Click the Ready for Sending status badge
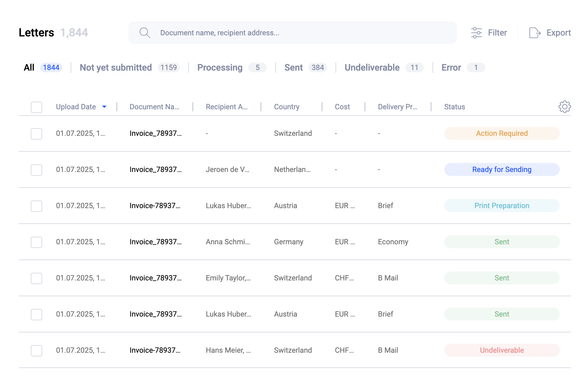Screen dimensions: 588x392 (501, 169)
